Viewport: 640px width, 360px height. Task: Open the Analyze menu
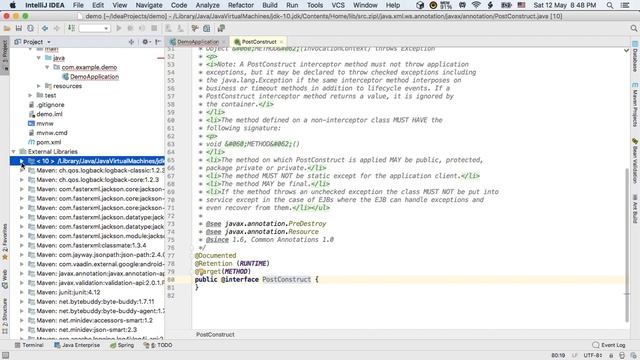(x=207, y=5)
